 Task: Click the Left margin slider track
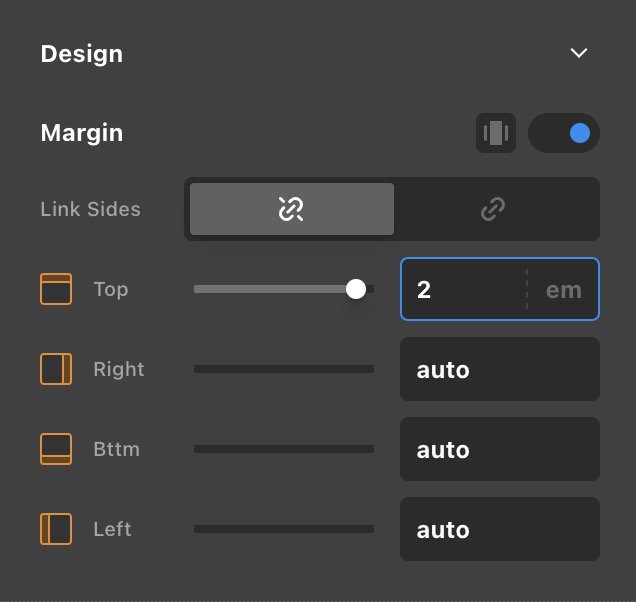(x=284, y=529)
